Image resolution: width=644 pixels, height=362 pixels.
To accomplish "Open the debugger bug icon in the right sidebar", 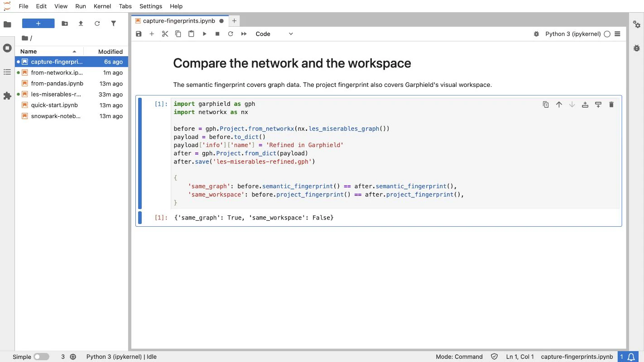I will click(637, 48).
